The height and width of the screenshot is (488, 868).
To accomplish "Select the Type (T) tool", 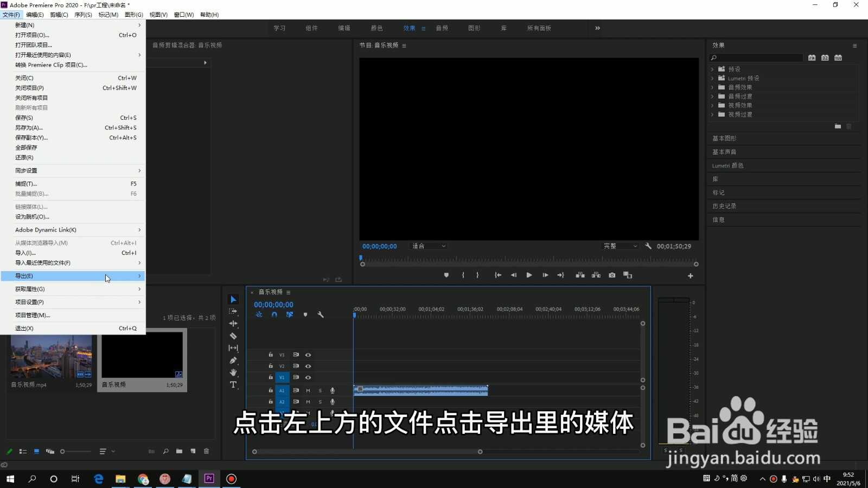I will pos(233,385).
